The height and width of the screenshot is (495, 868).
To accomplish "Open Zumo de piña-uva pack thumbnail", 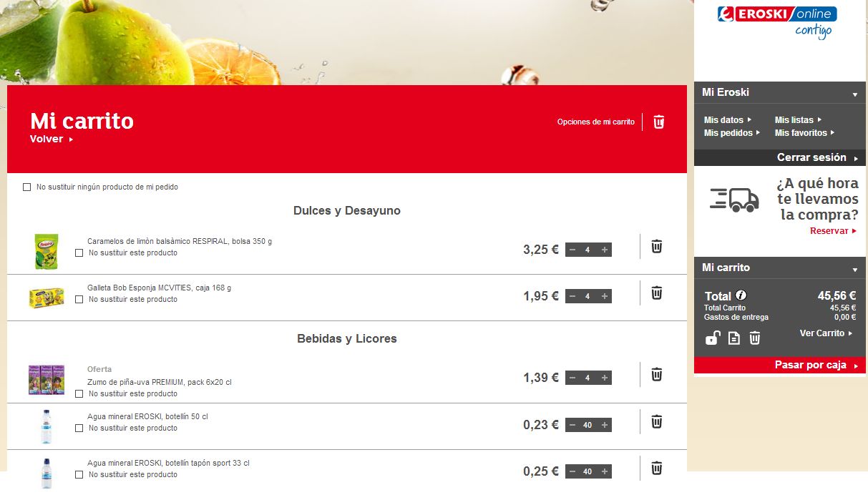I will (x=47, y=380).
